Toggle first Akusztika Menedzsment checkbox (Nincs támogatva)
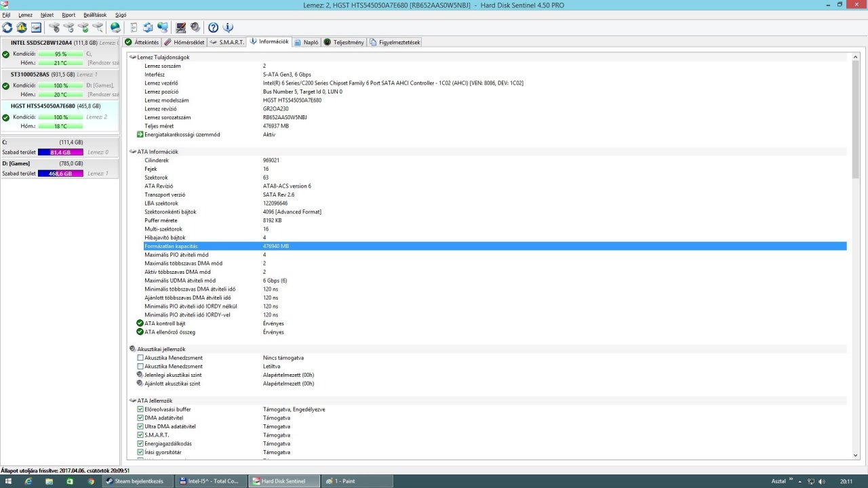Image resolution: width=868 pixels, height=488 pixels. click(x=140, y=358)
